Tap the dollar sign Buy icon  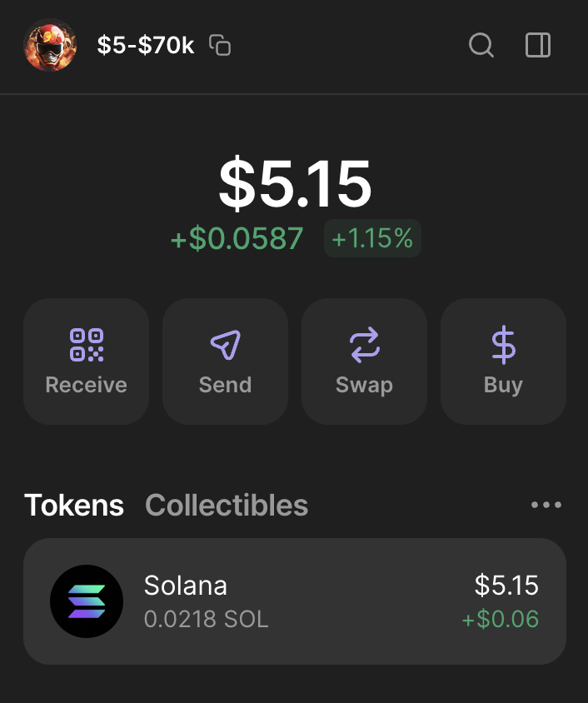tap(503, 345)
